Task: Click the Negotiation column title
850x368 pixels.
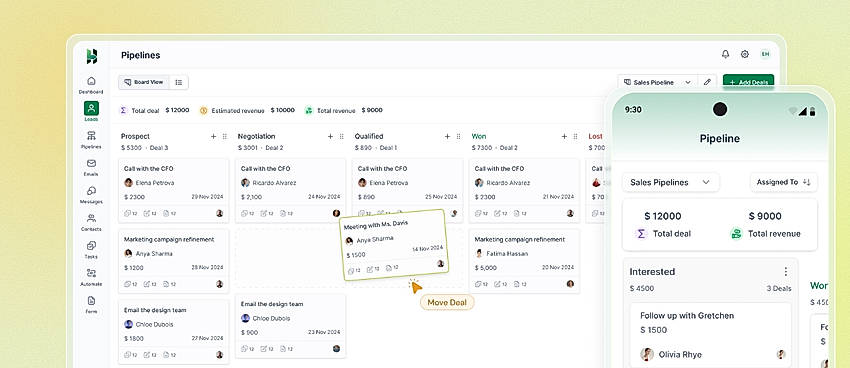Action: point(256,137)
